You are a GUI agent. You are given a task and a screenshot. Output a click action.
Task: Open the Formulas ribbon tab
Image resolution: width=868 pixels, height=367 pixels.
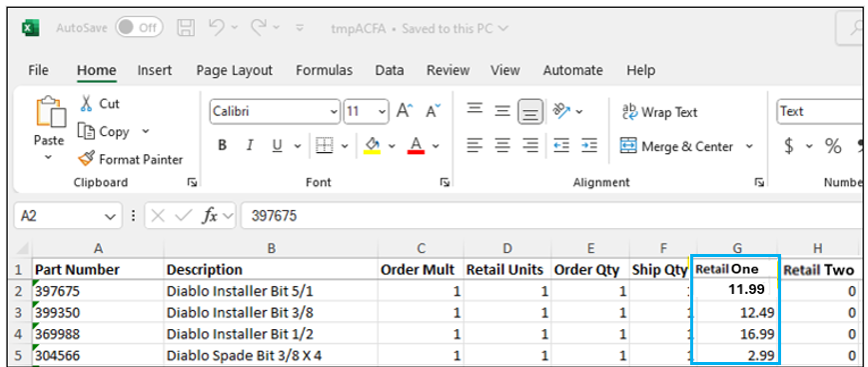tap(325, 70)
